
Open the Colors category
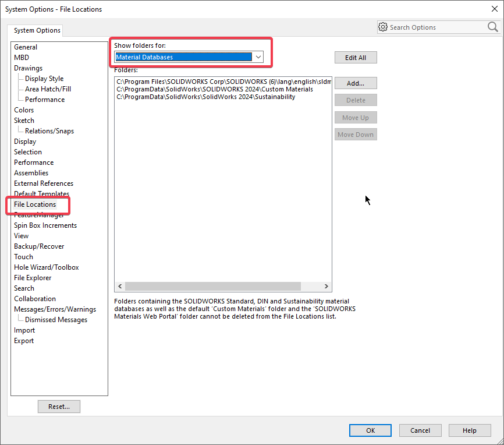(24, 110)
